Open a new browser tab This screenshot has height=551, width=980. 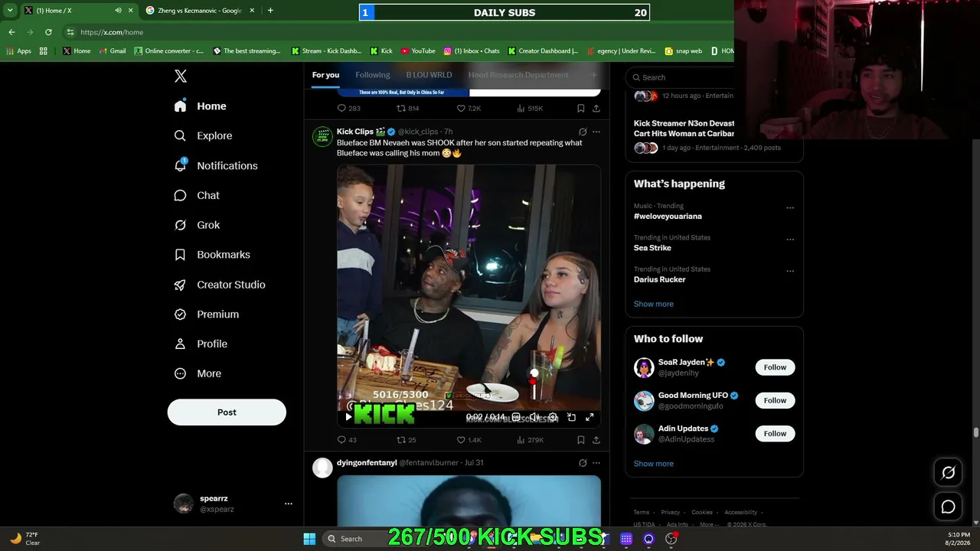point(270,11)
